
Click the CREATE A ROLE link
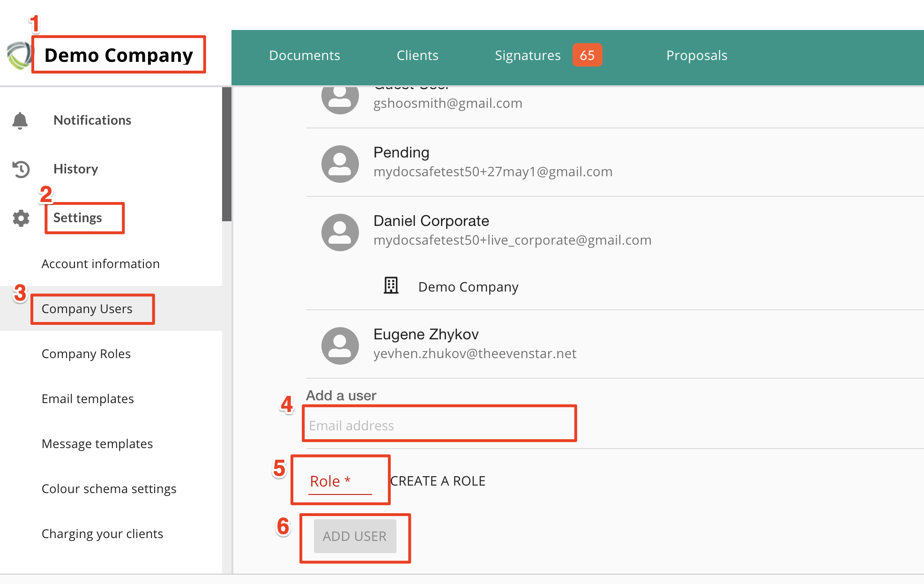tap(438, 481)
